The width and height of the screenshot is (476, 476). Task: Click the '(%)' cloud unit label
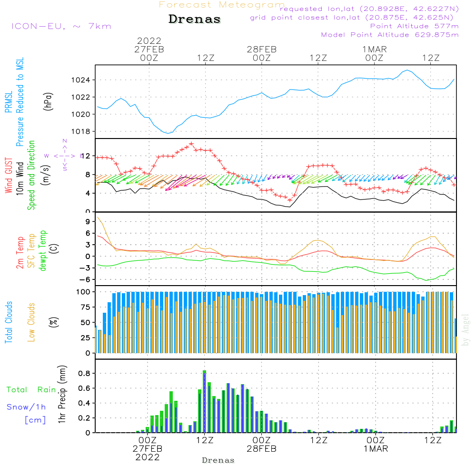[x=53, y=322]
